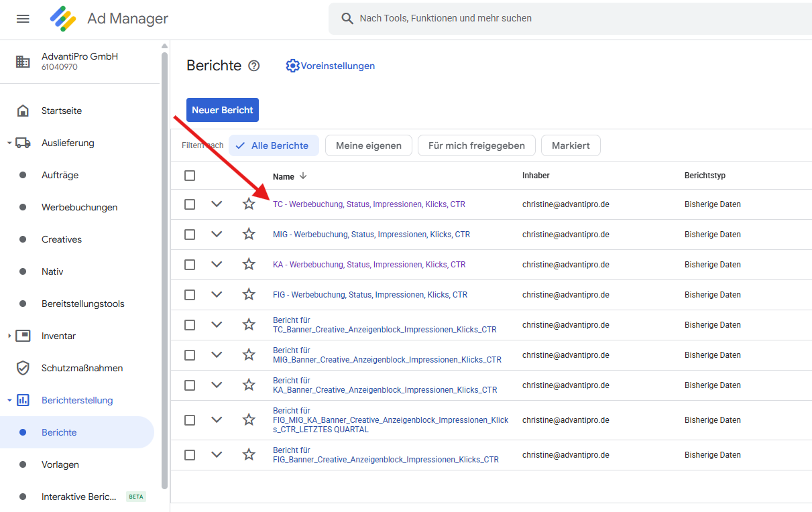Tick the select-all checkbox in header
This screenshot has width=812, height=512.
(190, 176)
